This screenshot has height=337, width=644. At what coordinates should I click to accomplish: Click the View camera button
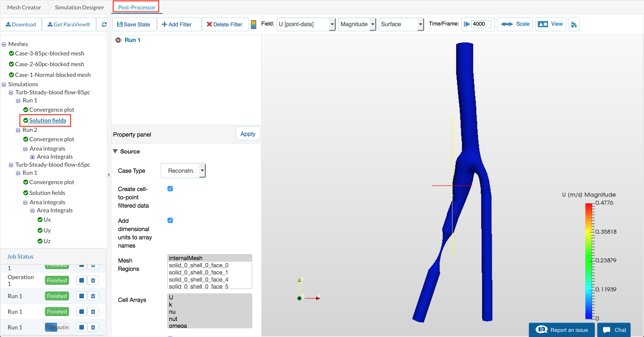[550, 24]
